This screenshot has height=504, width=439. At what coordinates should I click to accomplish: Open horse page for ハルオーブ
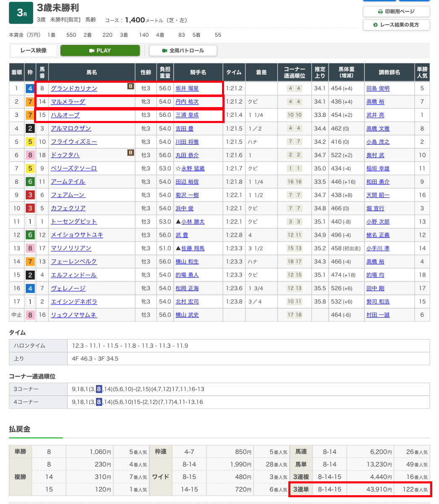click(65, 115)
